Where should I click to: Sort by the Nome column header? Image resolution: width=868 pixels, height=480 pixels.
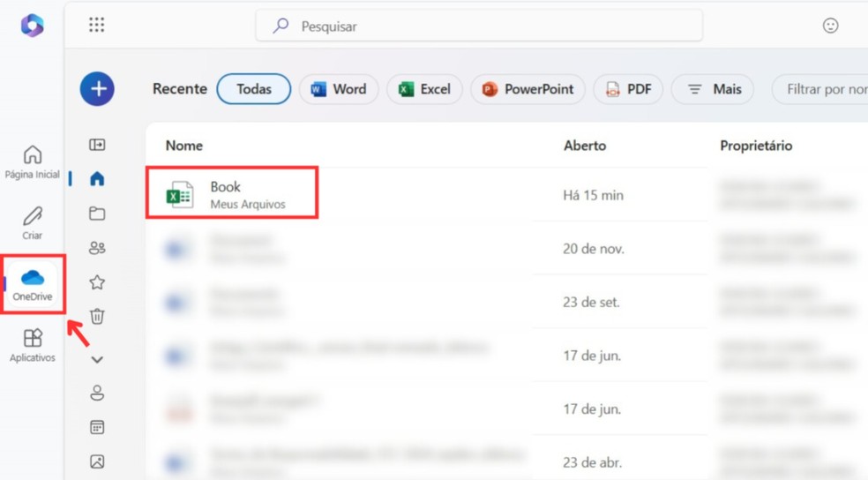coord(184,146)
